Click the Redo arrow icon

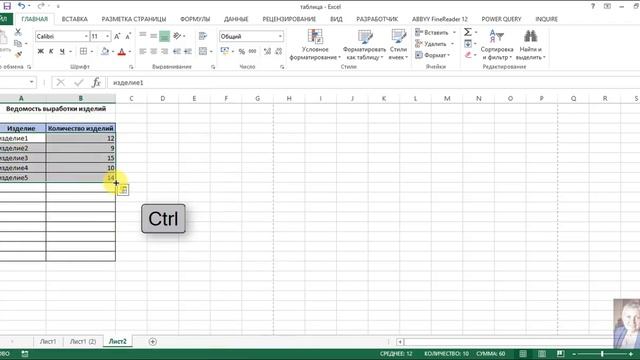coord(41,6)
